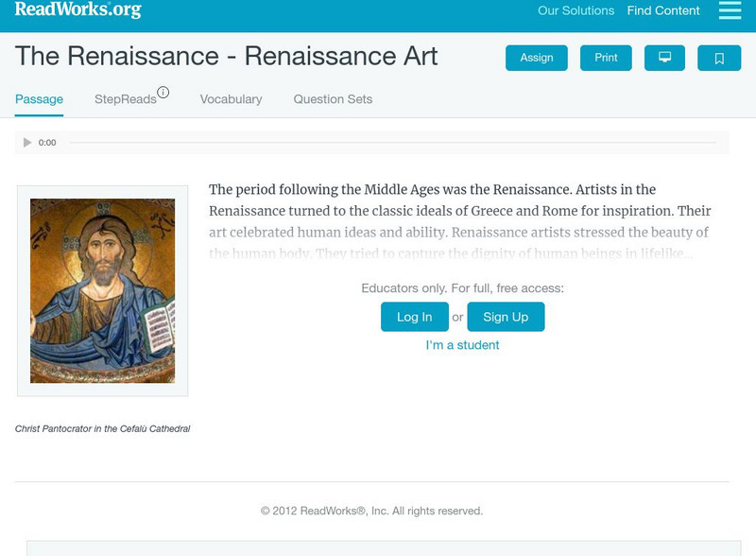The image size is (756, 556).
Task: Click the Log In button
Action: click(x=414, y=317)
